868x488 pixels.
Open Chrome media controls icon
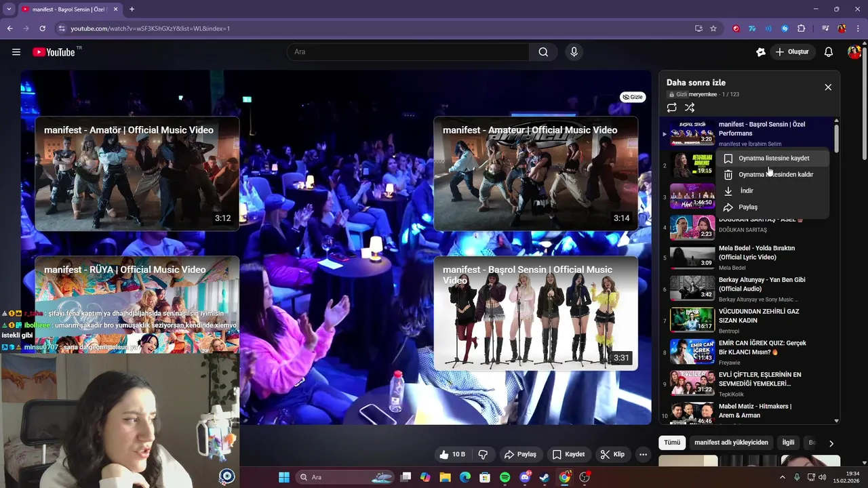[x=825, y=28]
